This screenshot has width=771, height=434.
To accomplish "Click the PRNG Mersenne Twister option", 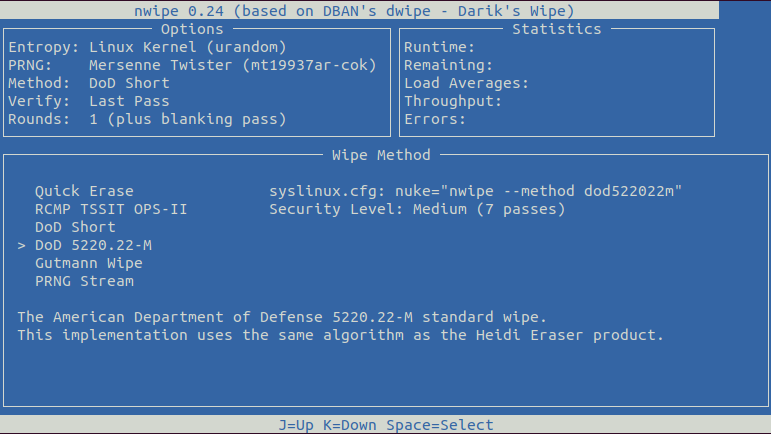I will tap(192, 65).
